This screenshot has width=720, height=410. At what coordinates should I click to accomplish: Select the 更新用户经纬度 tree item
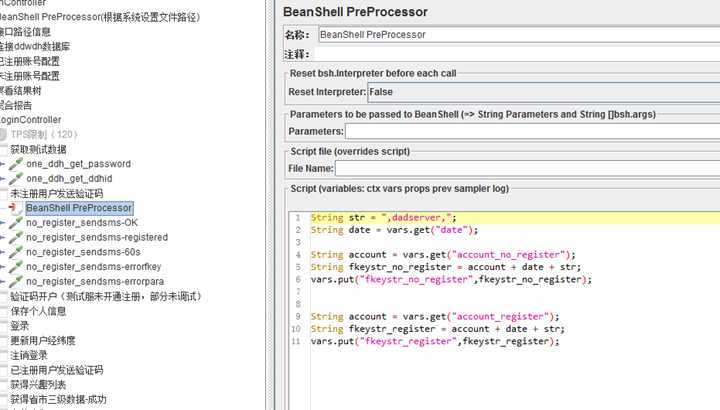click(43, 340)
